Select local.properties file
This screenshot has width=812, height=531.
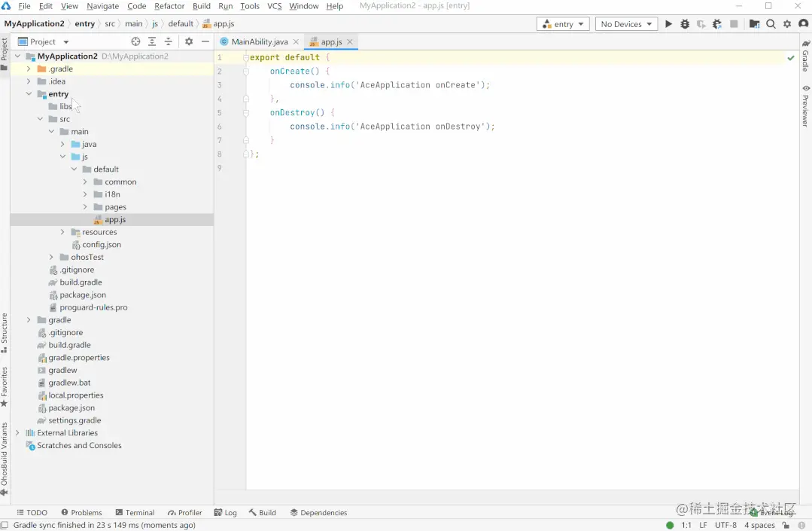[75, 395]
